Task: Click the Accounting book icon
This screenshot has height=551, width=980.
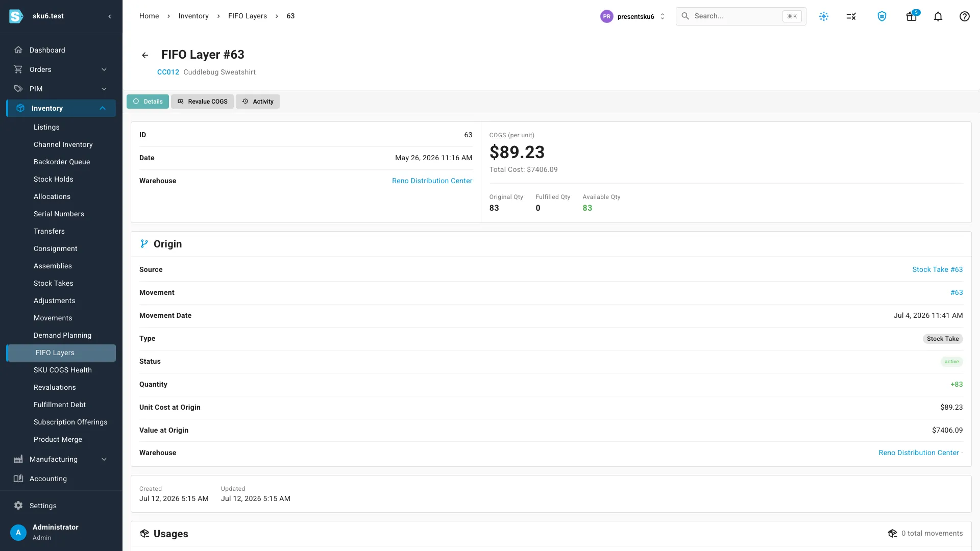Action: [18, 479]
